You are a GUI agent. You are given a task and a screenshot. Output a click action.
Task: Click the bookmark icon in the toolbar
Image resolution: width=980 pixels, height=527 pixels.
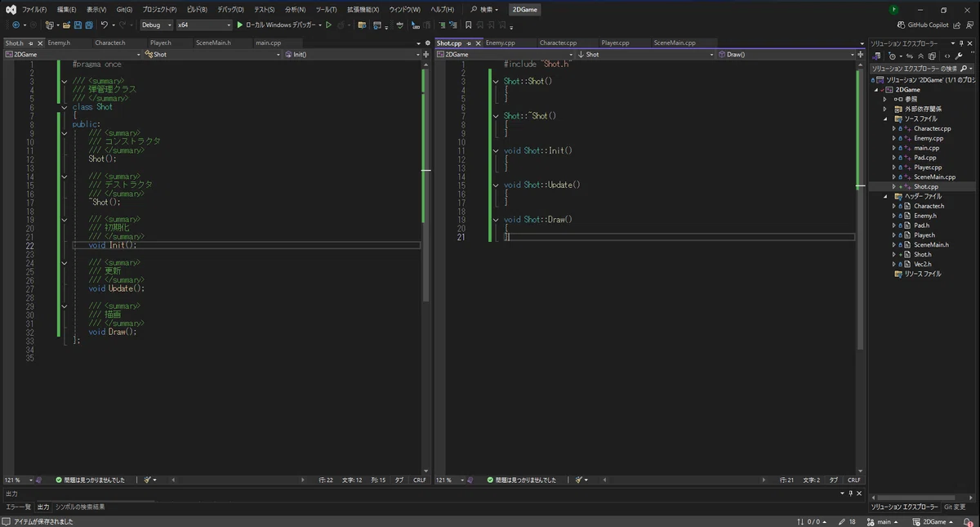469,25
